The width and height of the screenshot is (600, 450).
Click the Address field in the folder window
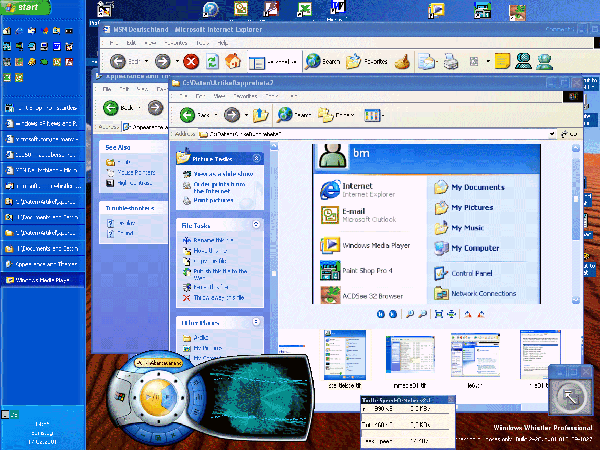tap(375, 134)
